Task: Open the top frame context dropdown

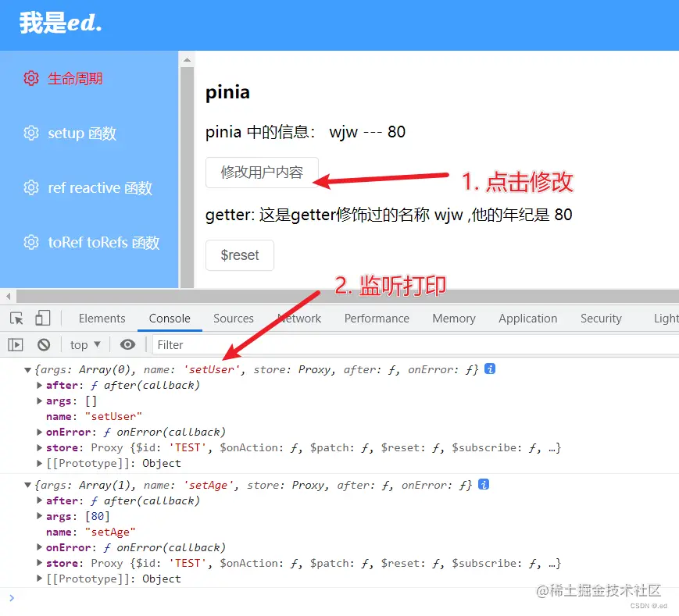Action: coord(84,344)
